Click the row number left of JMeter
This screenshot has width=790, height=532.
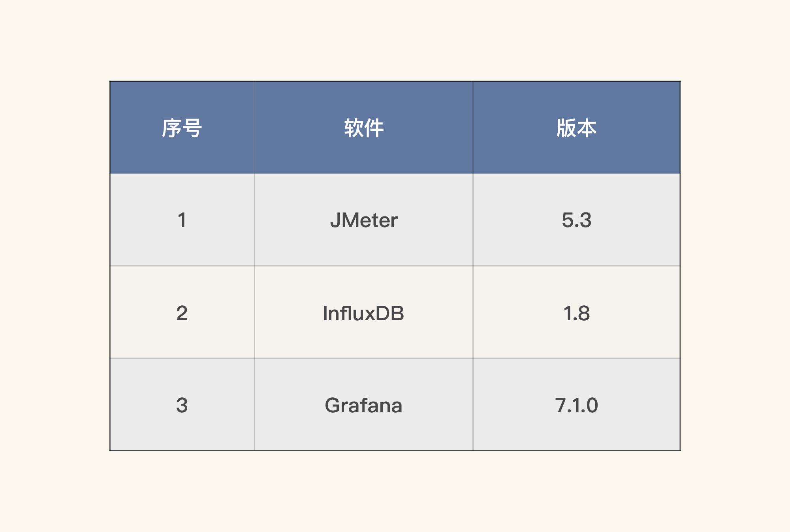click(x=182, y=220)
